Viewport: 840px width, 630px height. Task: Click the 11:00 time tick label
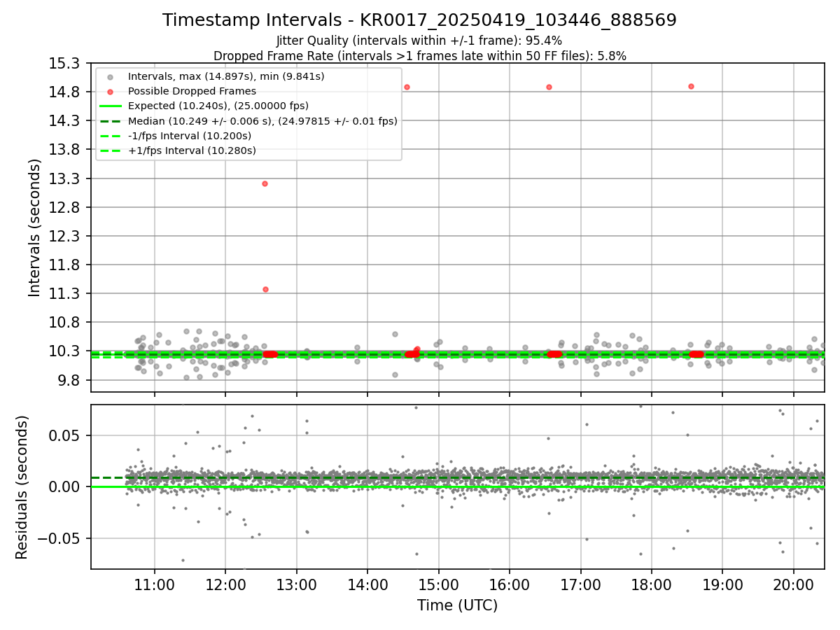pyautogui.click(x=155, y=584)
